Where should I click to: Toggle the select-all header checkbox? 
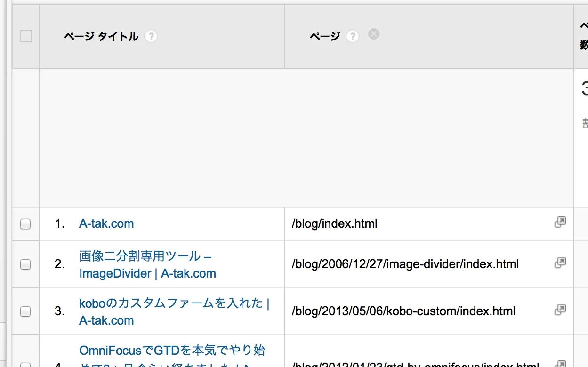pos(26,36)
